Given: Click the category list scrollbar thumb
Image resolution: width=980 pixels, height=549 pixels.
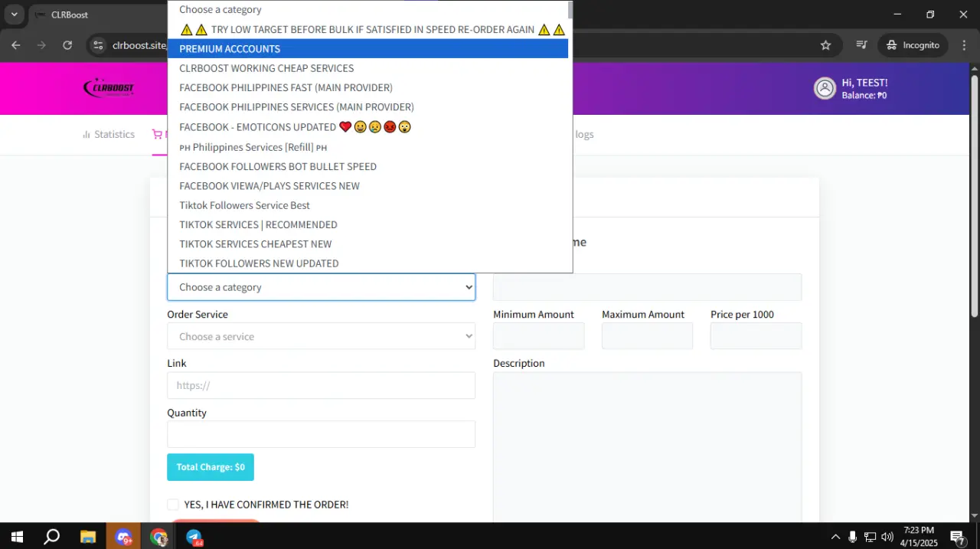Looking at the screenshot, I should pos(570,10).
